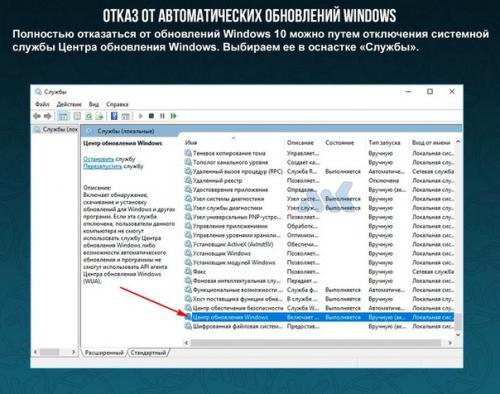Select the Узел службы диагностики row
Screen dimensions: 500x394
(x=319, y=208)
